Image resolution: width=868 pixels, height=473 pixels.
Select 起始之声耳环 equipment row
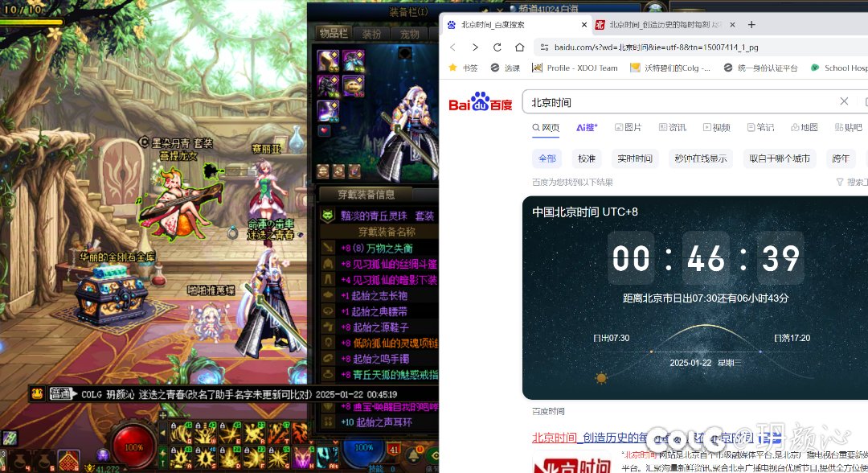(379, 422)
